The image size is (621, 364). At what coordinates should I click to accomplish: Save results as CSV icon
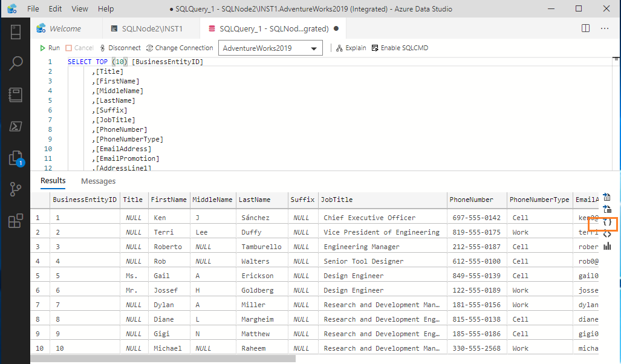607,197
